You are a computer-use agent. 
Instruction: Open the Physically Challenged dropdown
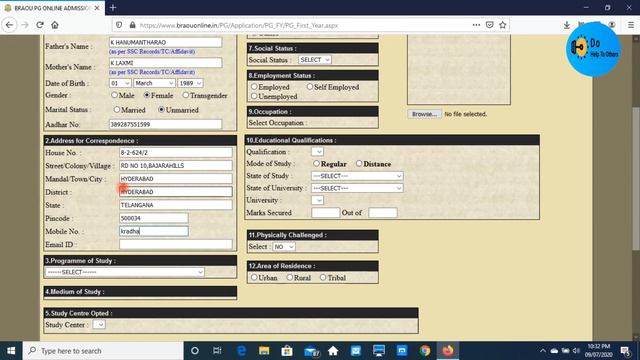[284, 247]
